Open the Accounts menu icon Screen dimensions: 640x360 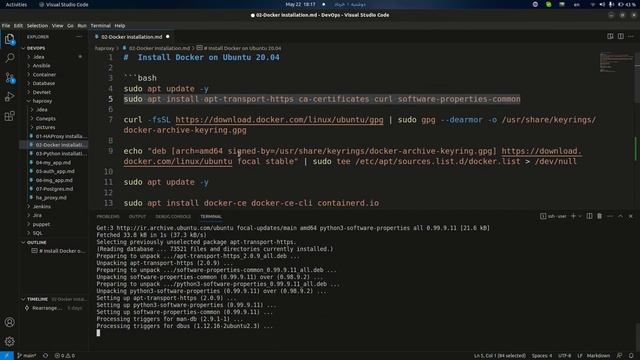pyautogui.click(x=9, y=322)
